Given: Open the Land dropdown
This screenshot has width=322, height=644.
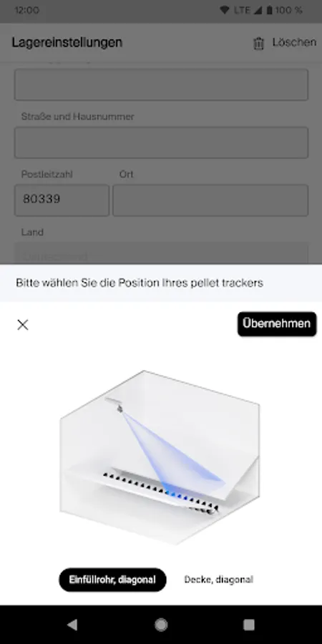Looking at the screenshot, I should pyautogui.click(x=162, y=254).
